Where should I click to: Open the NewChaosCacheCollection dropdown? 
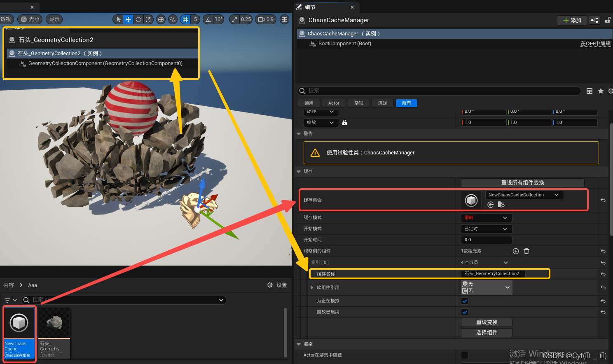coord(524,194)
